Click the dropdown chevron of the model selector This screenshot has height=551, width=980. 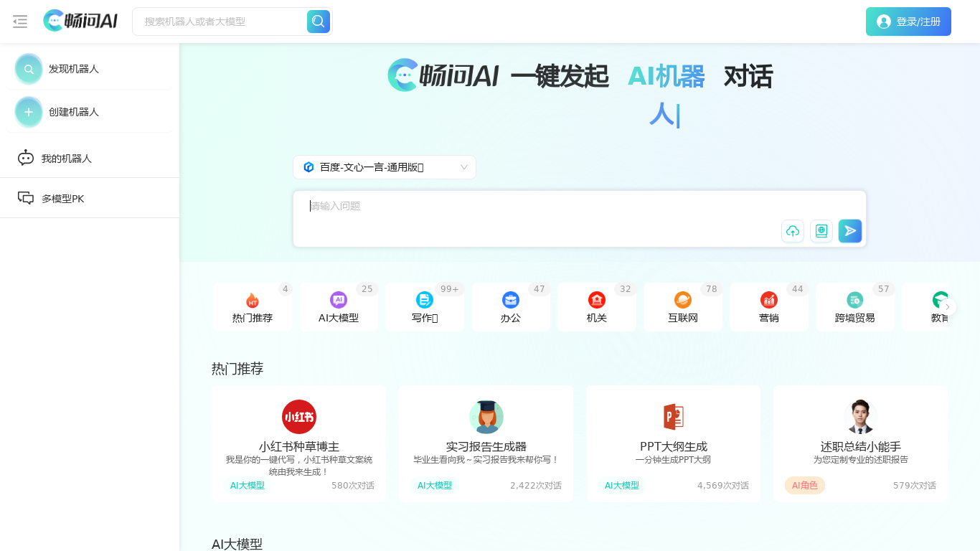point(464,167)
